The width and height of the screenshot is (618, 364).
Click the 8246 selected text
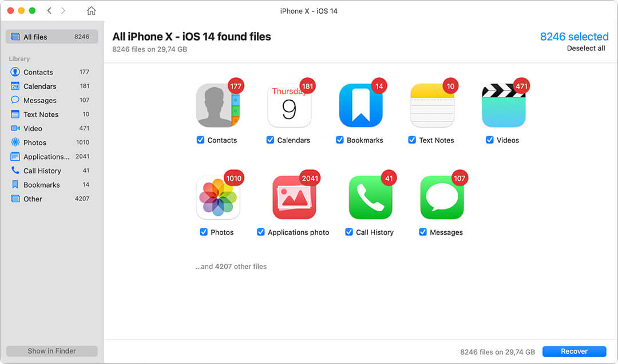[575, 37]
